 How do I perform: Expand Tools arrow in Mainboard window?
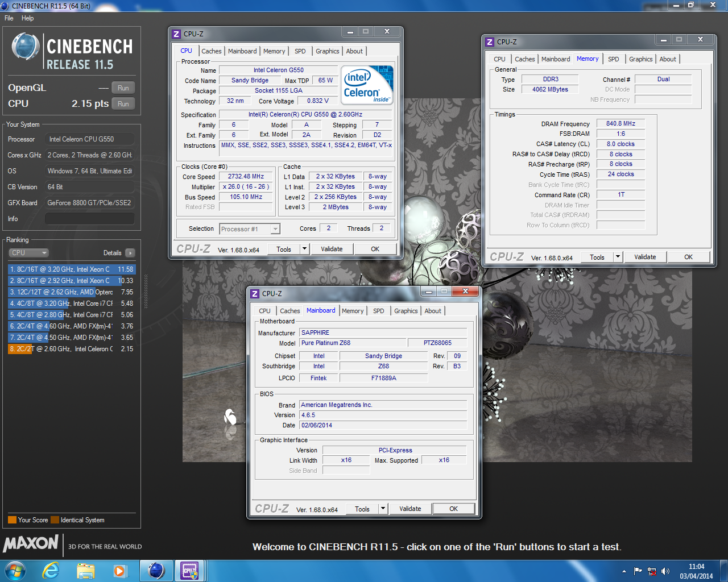click(383, 509)
